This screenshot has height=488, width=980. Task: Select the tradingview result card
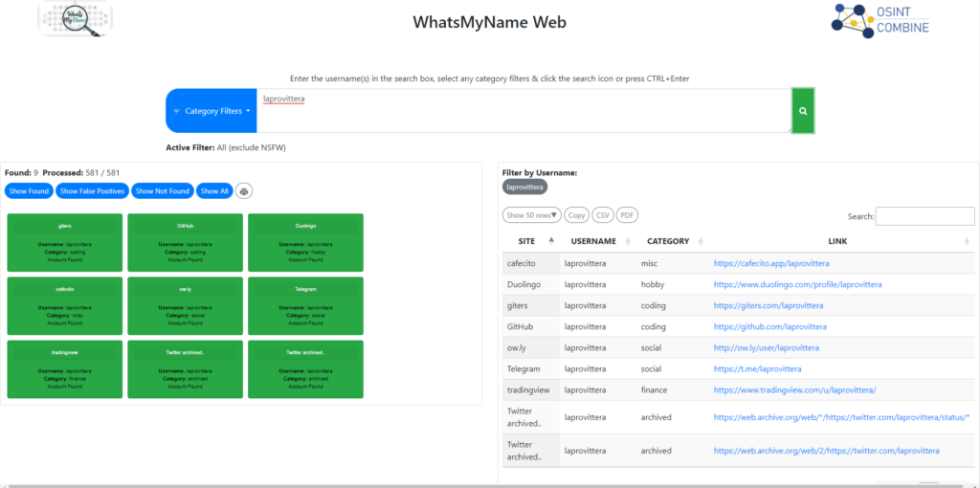pos(65,369)
